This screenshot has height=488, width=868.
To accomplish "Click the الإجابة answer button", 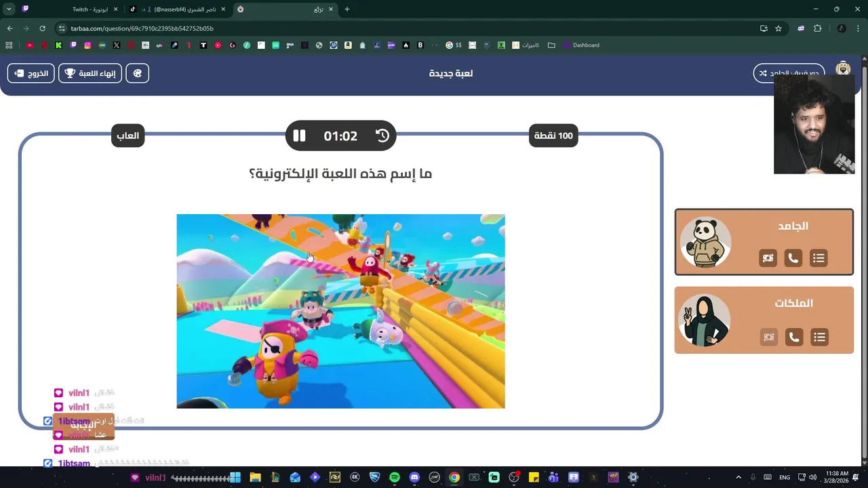I will [83, 426].
